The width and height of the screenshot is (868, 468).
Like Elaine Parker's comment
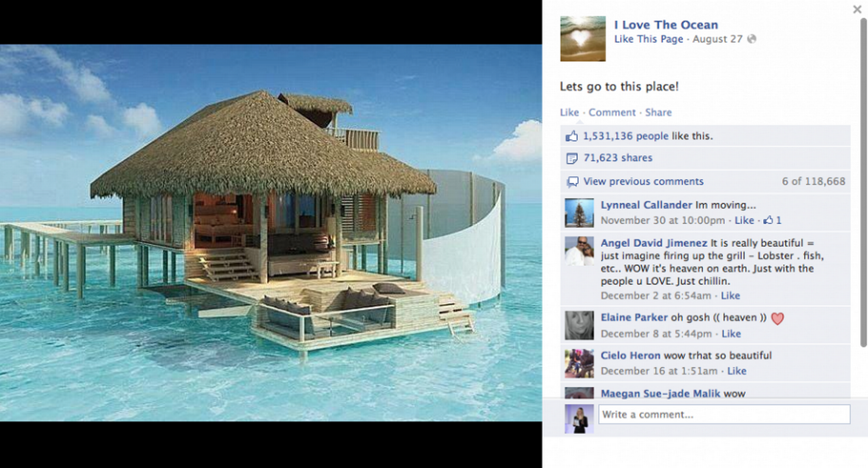(x=731, y=333)
